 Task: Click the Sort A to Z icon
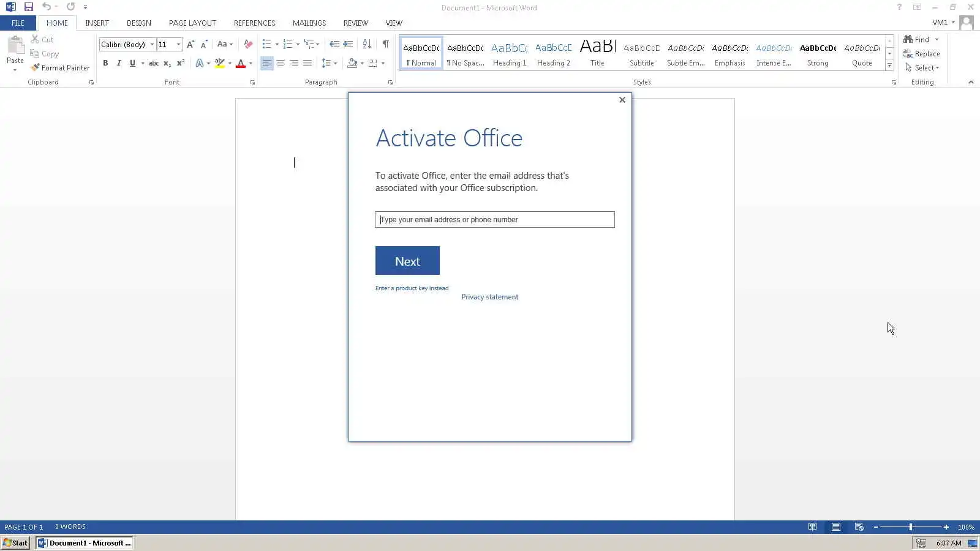pos(367,44)
